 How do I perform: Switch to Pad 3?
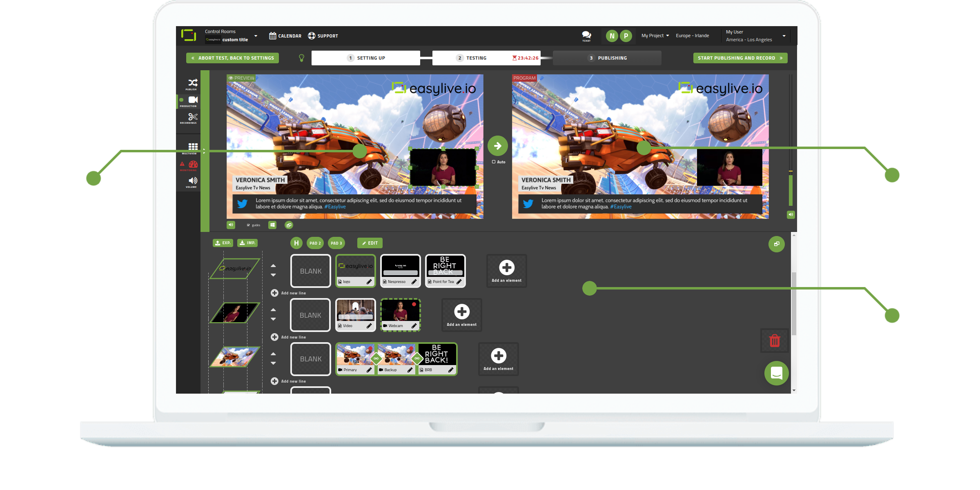pyautogui.click(x=336, y=243)
